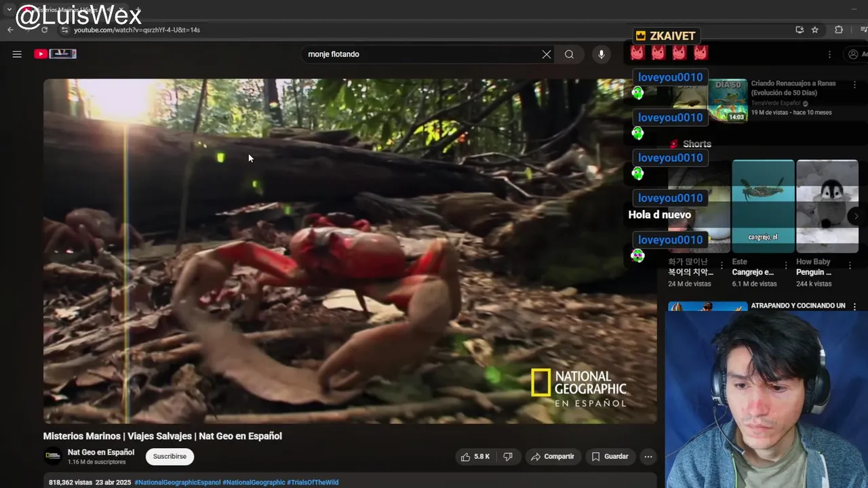Open the #TrialsOfTheWild hashtag link
This screenshot has width=868, height=488.
click(313, 483)
